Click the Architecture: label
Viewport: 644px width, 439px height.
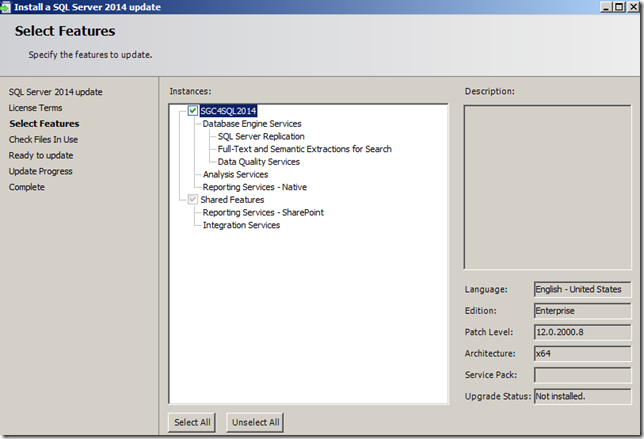pyautogui.click(x=490, y=354)
